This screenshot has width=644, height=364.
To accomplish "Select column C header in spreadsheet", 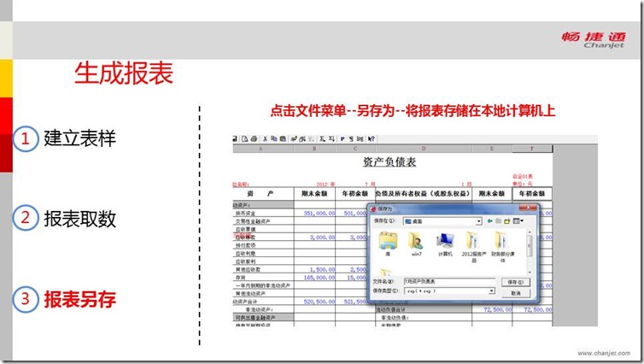I will (354, 149).
